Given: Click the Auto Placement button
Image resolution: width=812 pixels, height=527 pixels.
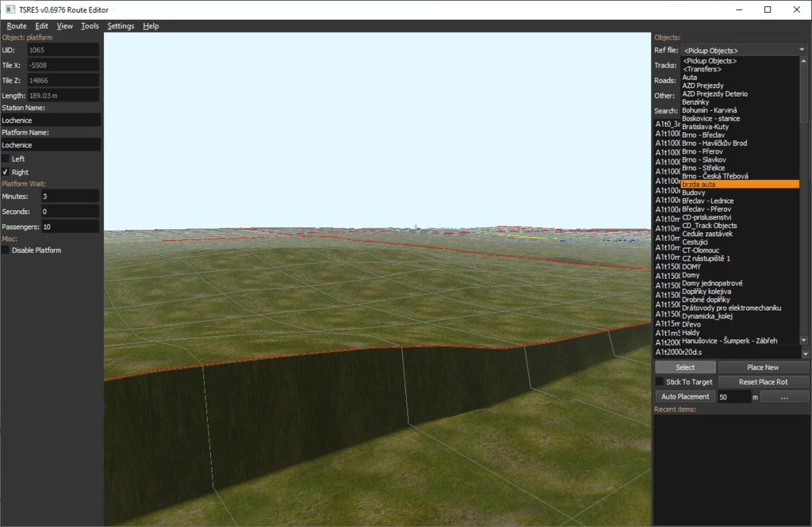Looking at the screenshot, I should point(685,396).
